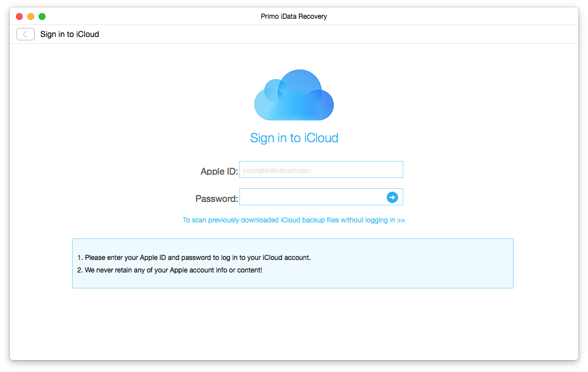Open the scan previously downloaded iCloud backup link

pyautogui.click(x=293, y=220)
